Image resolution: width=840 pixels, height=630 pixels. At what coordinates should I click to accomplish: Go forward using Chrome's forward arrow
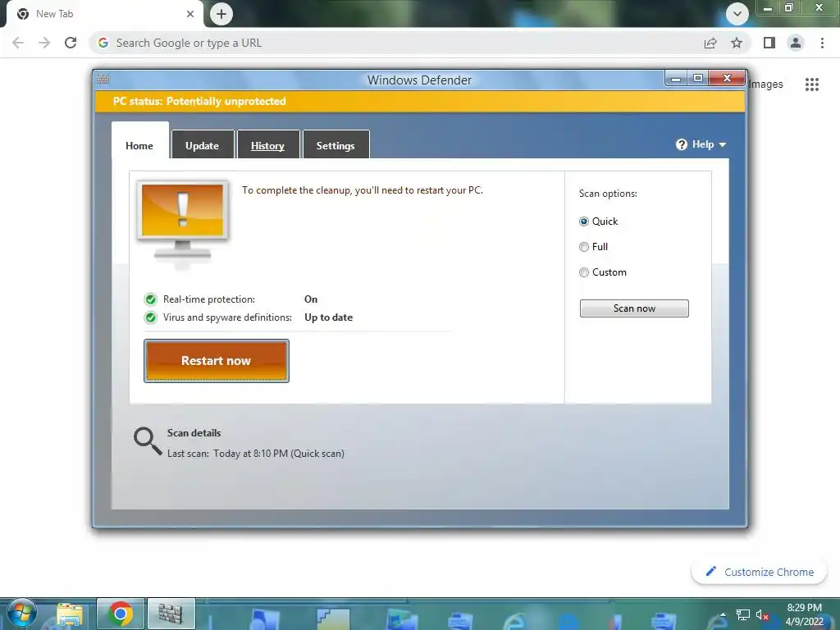click(44, 43)
